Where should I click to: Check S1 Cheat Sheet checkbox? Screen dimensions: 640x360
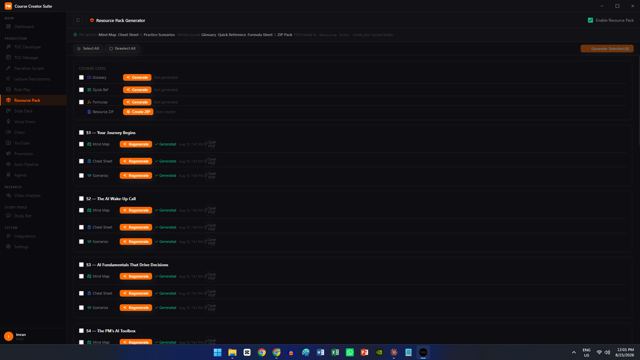[81, 161]
